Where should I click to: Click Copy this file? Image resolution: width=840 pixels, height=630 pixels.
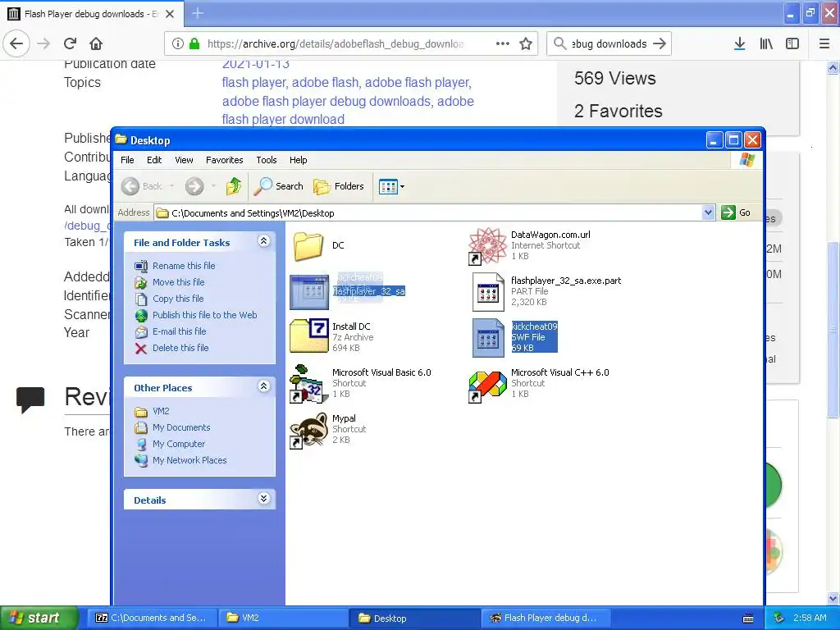pos(178,299)
